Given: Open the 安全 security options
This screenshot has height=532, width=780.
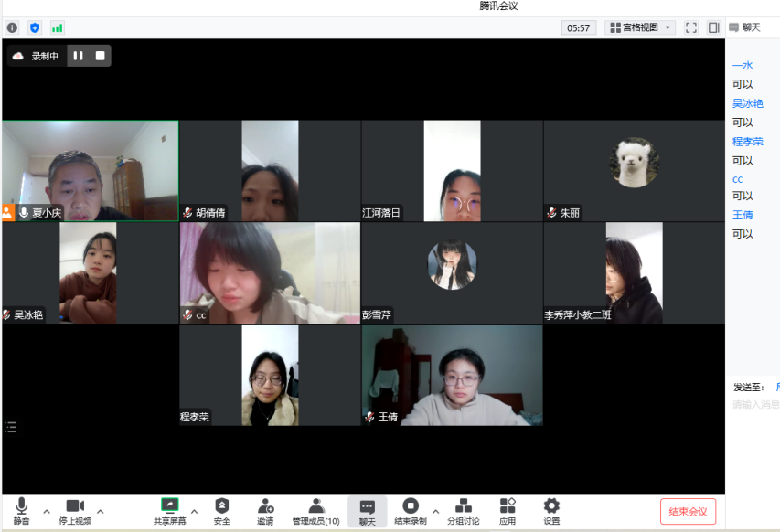Looking at the screenshot, I should tap(222, 511).
